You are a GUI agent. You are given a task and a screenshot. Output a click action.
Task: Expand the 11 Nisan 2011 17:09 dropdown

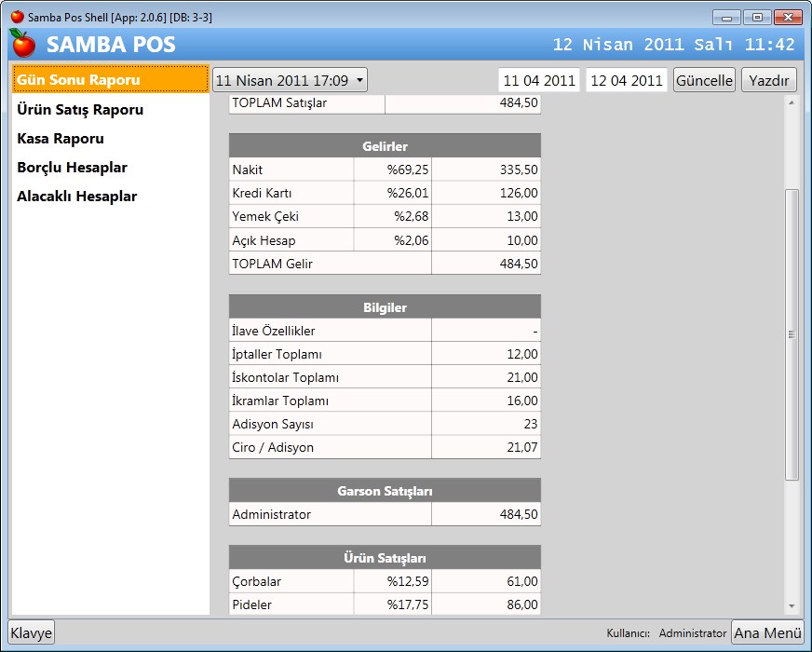290,80
